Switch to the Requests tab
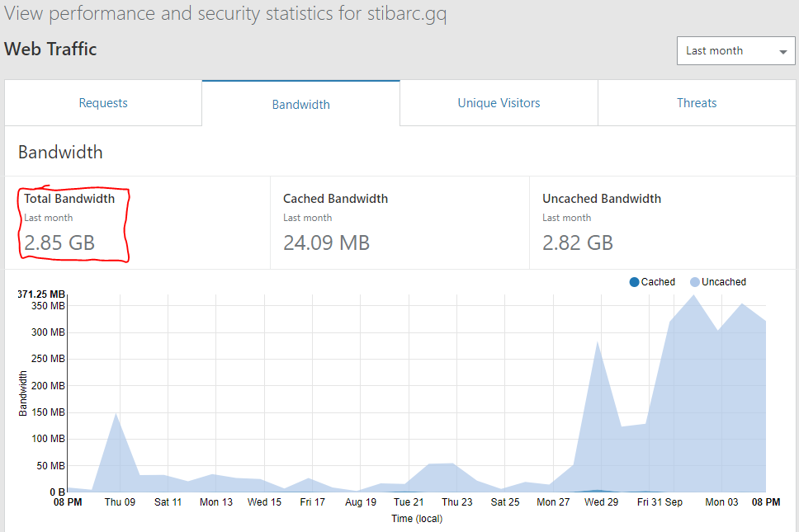 point(103,103)
